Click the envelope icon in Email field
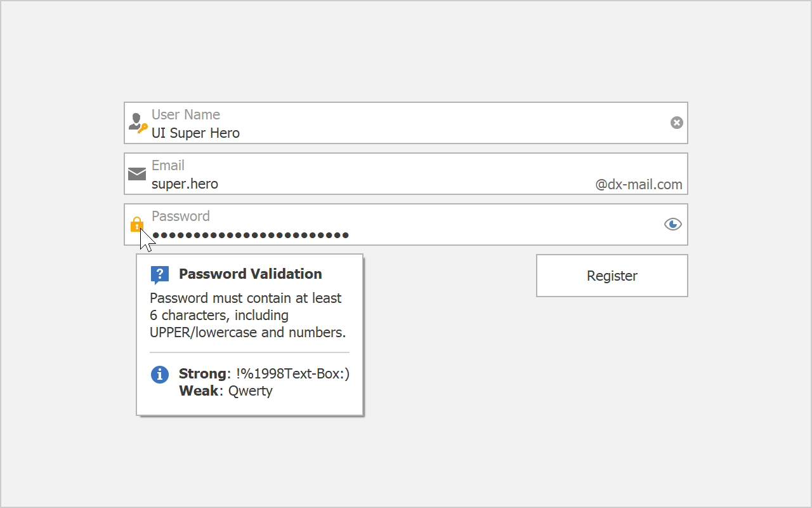 click(137, 174)
